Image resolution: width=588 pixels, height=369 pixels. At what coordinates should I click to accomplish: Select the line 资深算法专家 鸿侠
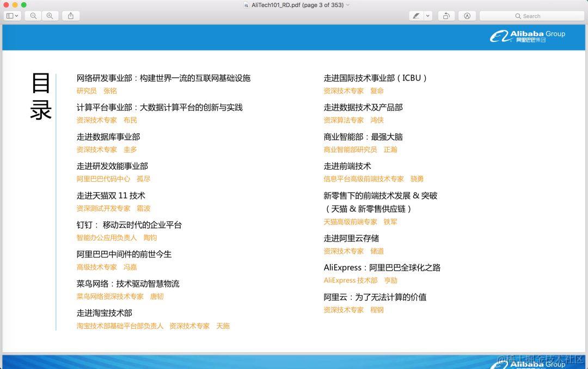click(x=354, y=120)
